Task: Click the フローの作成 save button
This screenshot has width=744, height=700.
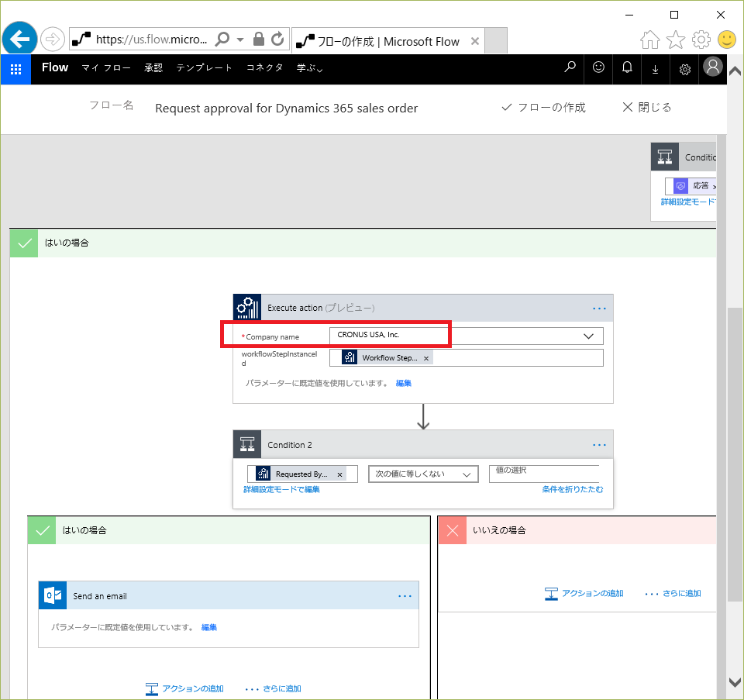Action: coord(543,108)
